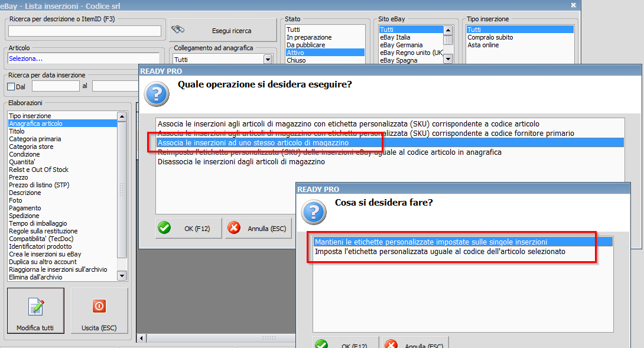This screenshot has width=644, height=348.
Task: Close the eBay Lista inserzioni window
Action: click(x=573, y=5)
